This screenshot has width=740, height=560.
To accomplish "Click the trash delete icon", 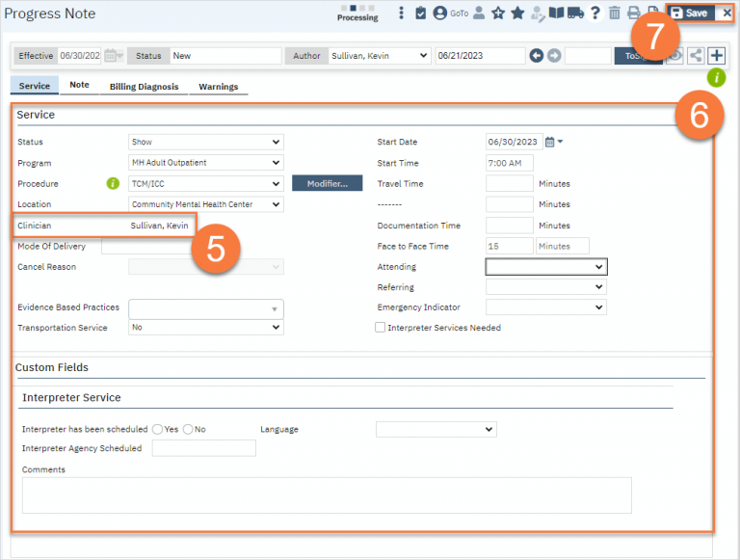I will tap(615, 13).
